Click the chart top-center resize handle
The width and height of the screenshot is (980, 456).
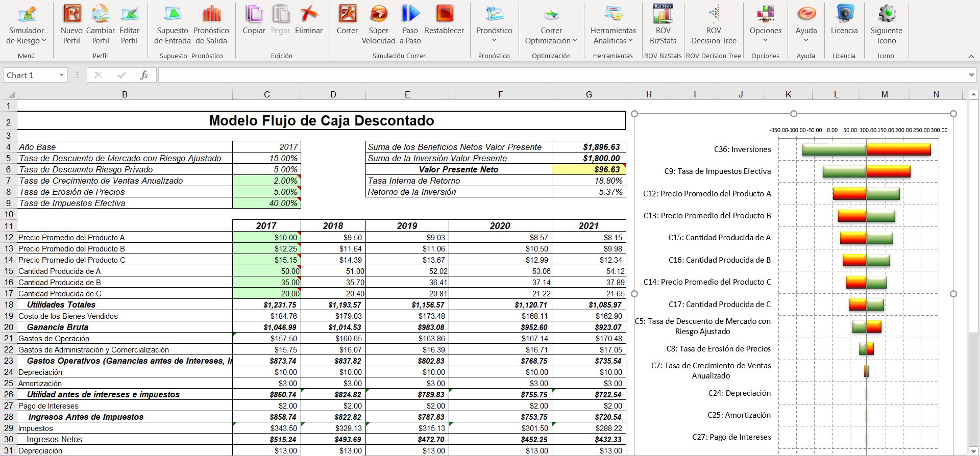pos(794,114)
